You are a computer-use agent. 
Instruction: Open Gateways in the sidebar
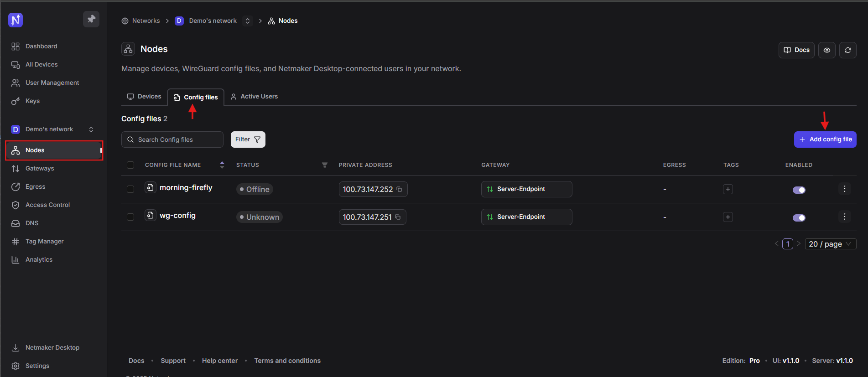(x=40, y=169)
